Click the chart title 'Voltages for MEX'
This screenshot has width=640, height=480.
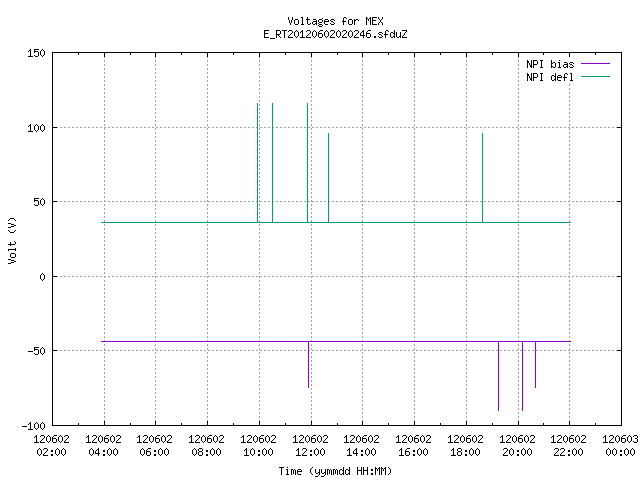pyautogui.click(x=335, y=21)
